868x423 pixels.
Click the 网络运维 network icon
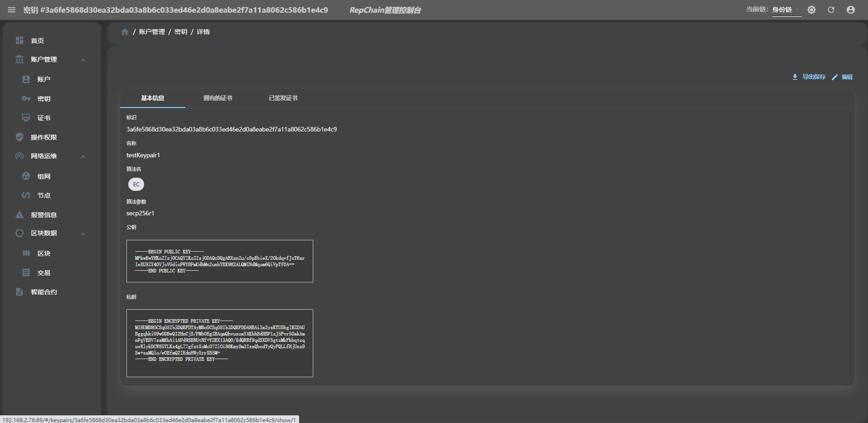[19, 156]
